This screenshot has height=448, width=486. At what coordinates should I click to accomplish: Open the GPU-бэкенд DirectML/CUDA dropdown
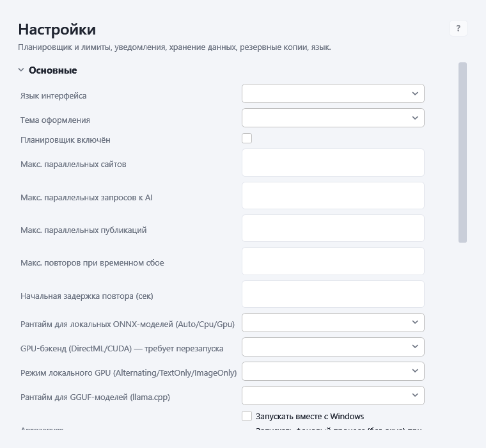click(333, 347)
